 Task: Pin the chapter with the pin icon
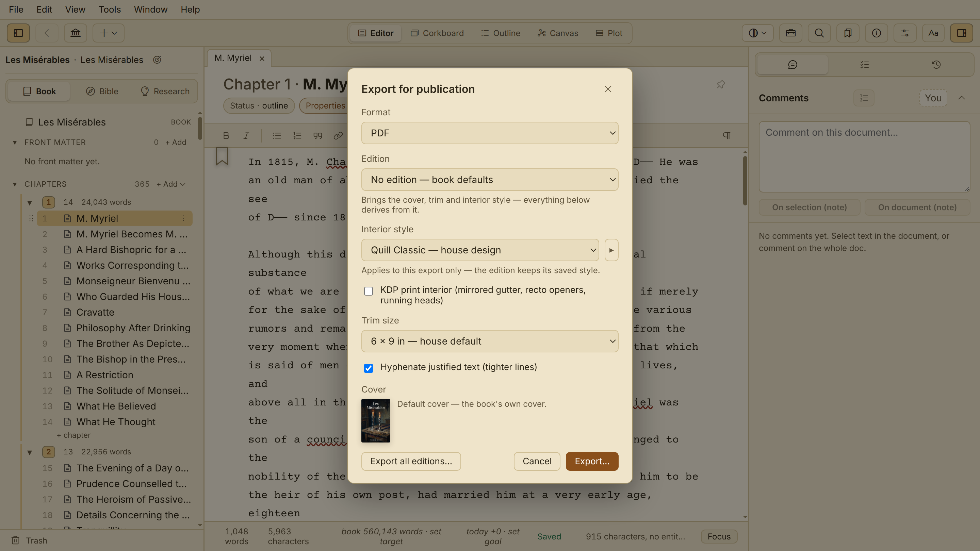(721, 84)
